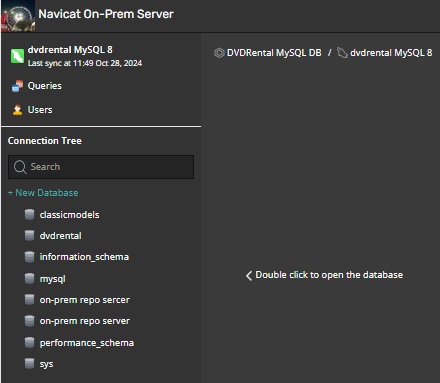Select the sys database
Screen dimensions: 440x383
click(46, 364)
